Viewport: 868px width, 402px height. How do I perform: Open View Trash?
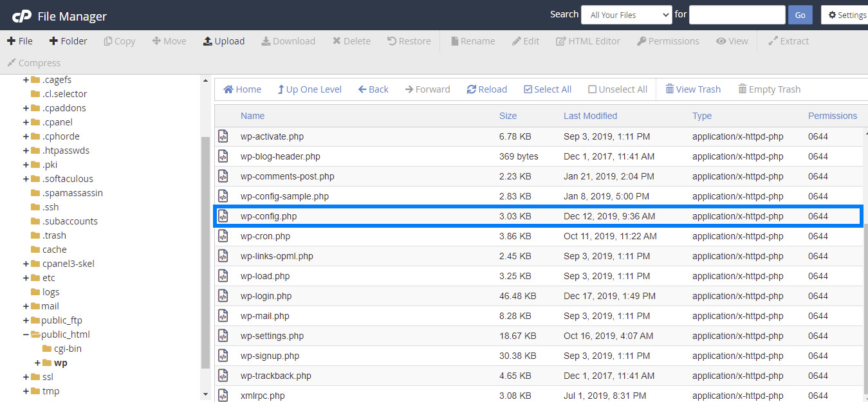pyautogui.click(x=692, y=89)
